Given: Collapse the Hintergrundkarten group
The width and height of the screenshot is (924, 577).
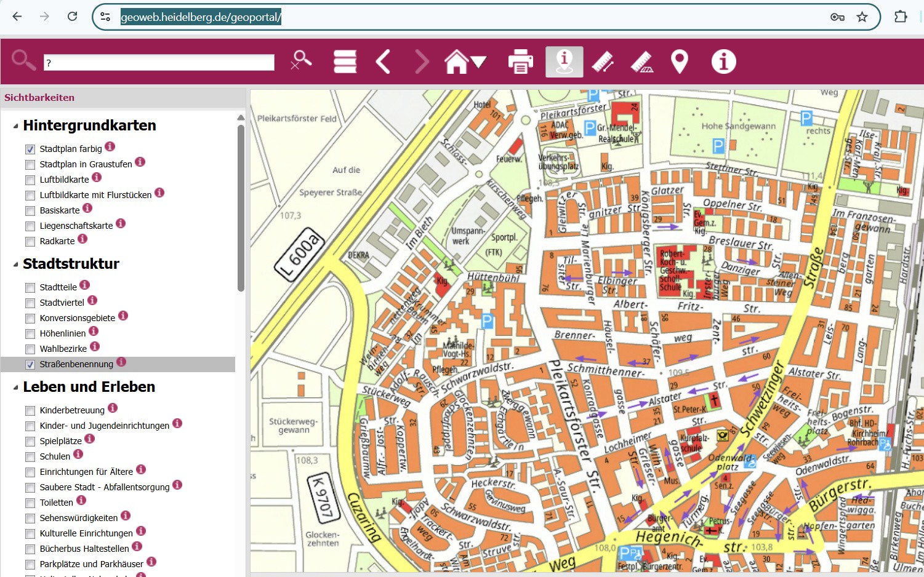Looking at the screenshot, I should tap(15, 126).
